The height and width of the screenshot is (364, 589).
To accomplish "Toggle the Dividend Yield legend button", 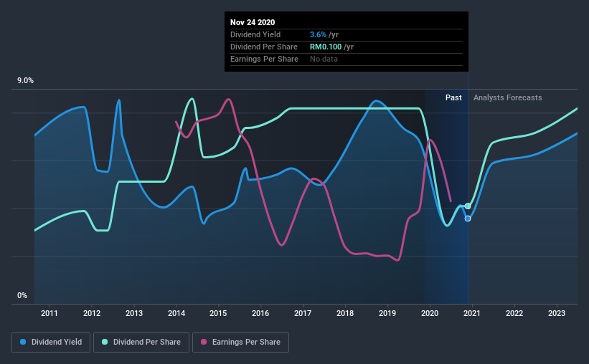I will [51, 343].
